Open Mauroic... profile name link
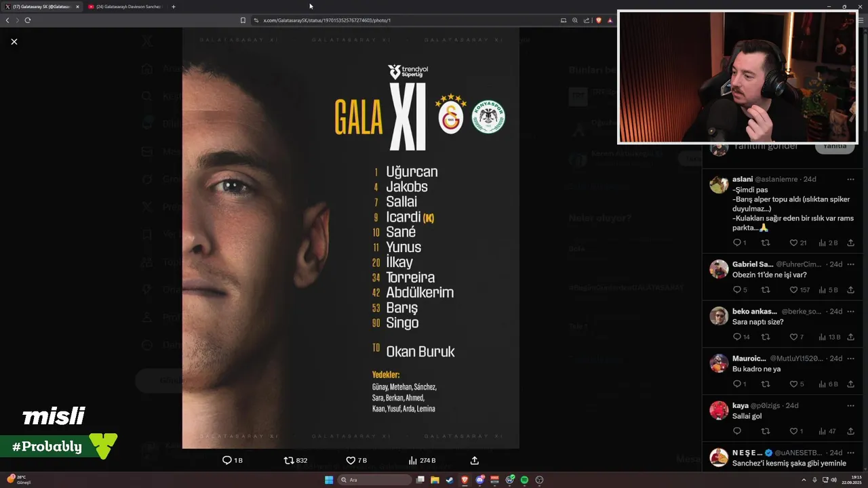The width and height of the screenshot is (868, 488). (x=749, y=359)
